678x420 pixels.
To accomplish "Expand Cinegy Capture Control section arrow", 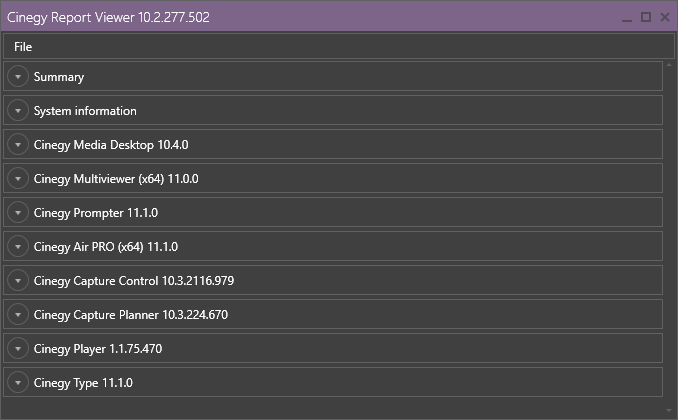I will 18,281.
